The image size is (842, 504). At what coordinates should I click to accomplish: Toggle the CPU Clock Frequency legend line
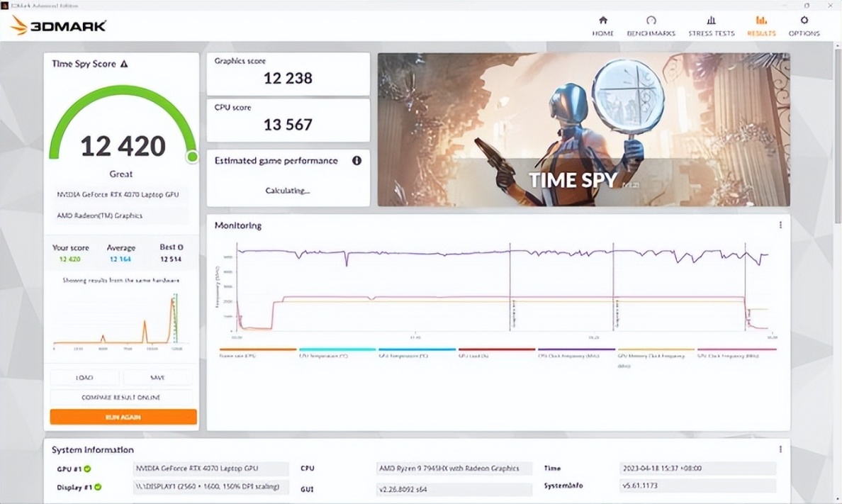(x=576, y=352)
